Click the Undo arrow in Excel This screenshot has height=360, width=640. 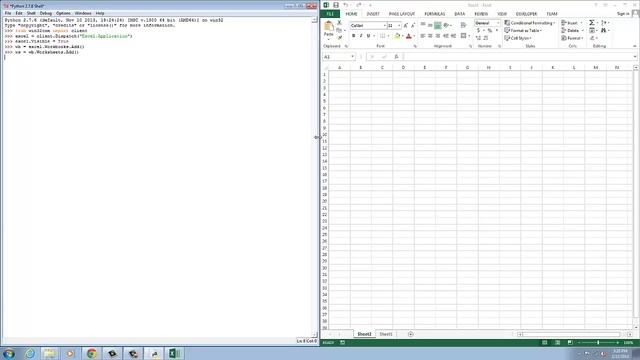346,5
